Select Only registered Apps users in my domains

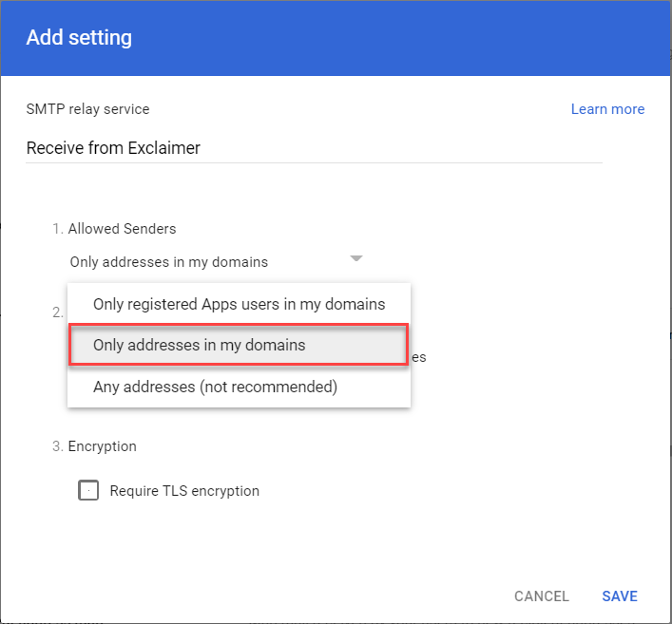click(x=239, y=304)
